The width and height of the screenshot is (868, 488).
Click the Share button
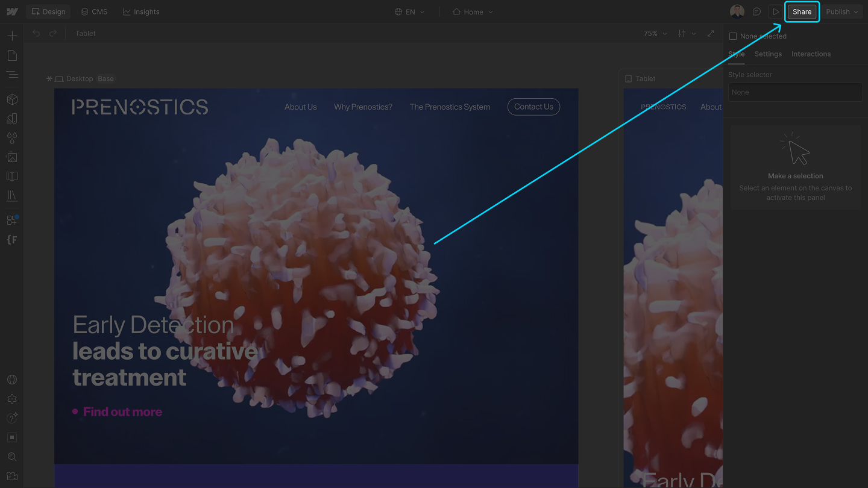click(x=802, y=11)
